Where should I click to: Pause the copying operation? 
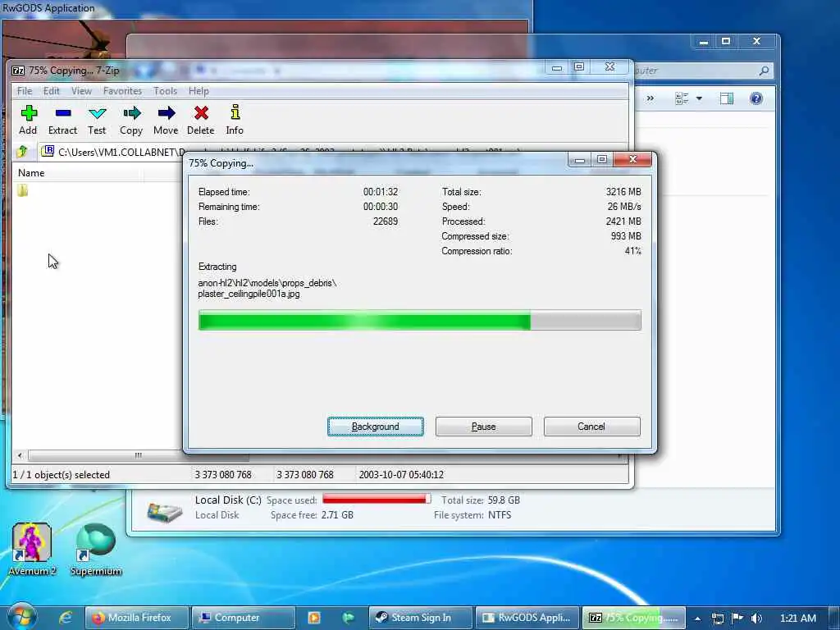point(484,427)
